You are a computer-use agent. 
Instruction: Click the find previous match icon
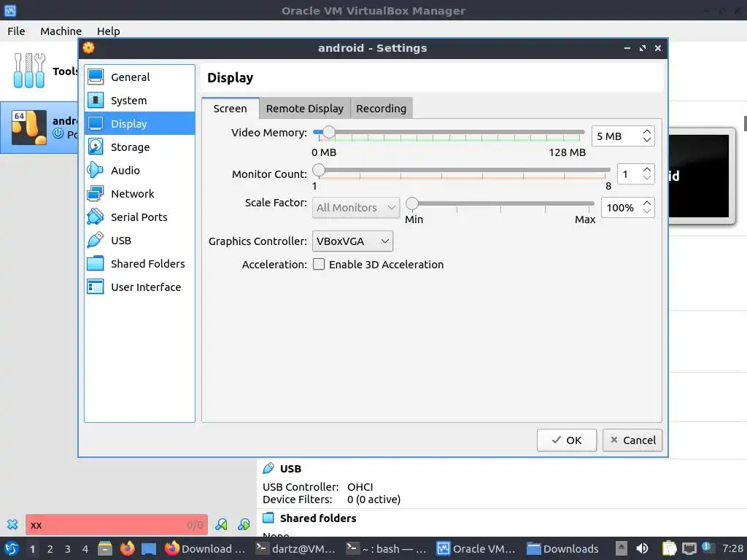pos(221,525)
